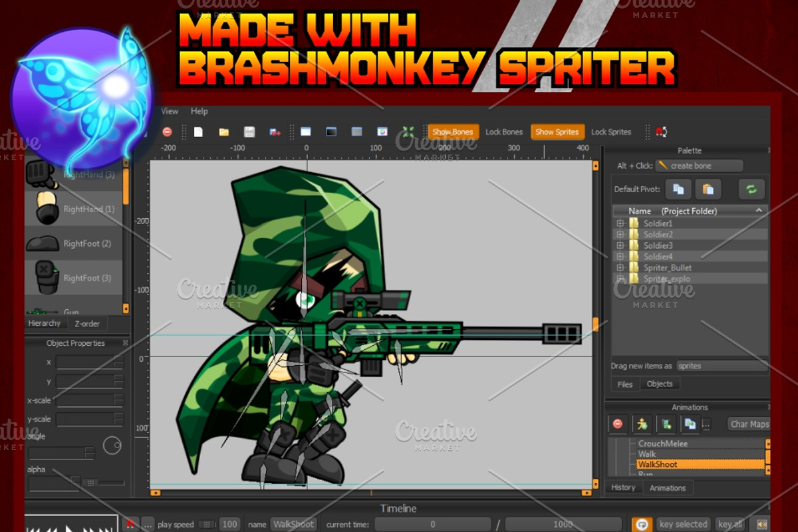Switch to the History tab
The image size is (798, 532).
coord(624,487)
